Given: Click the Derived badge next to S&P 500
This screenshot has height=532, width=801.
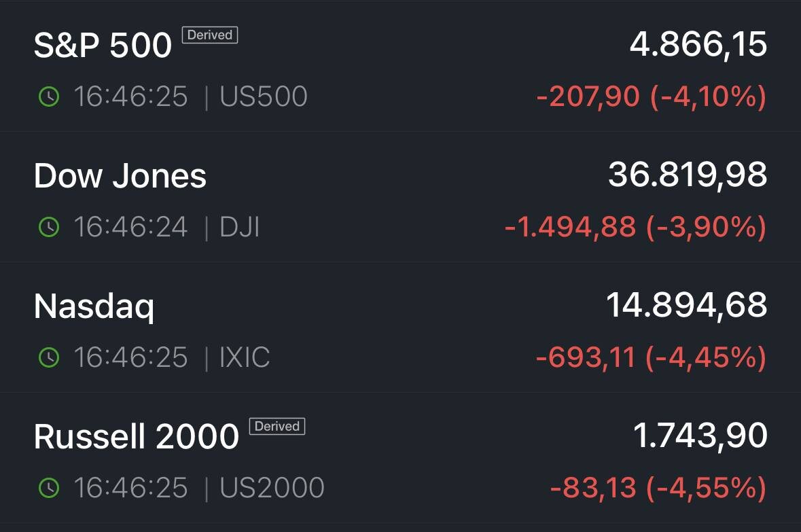Looking at the screenshot, I should [x=209, y=35].
